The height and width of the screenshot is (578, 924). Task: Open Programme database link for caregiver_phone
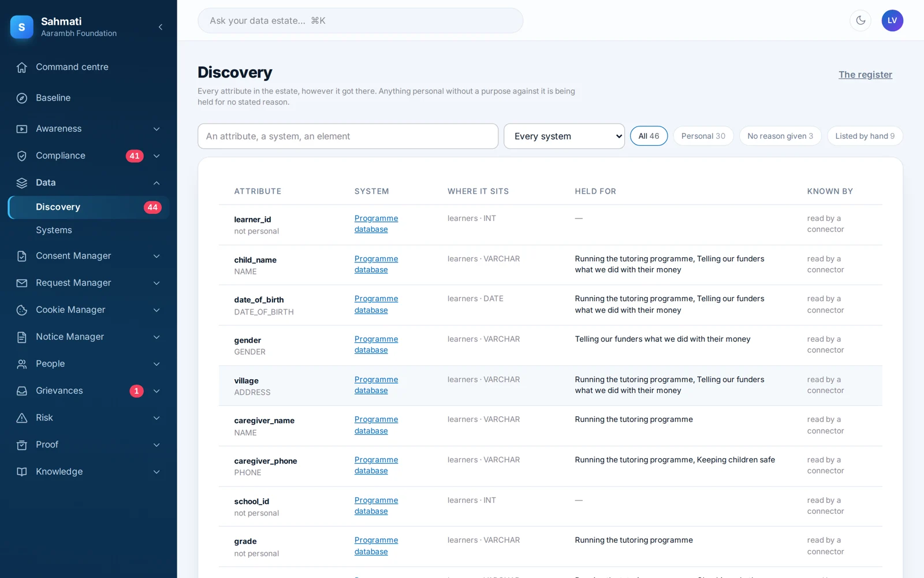click(x=376, y=465)
